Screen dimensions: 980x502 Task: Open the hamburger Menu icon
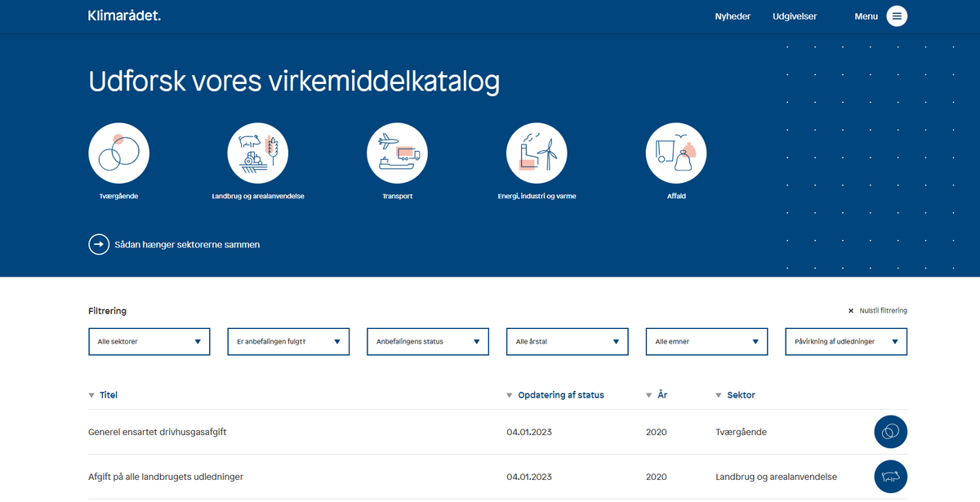point(896,16)
